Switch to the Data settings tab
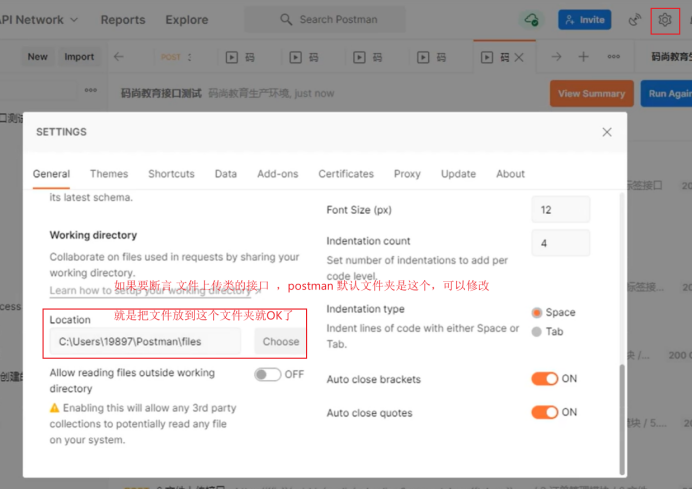The image size is (692, 490). pos(226,174)
